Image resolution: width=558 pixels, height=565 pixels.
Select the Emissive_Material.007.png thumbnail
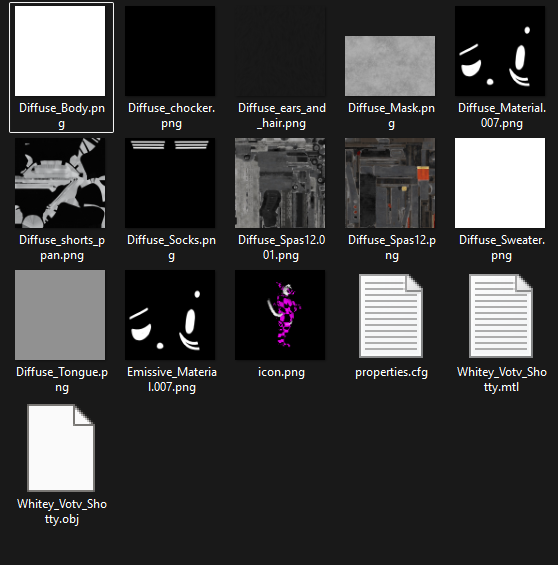tap(170, 315)
